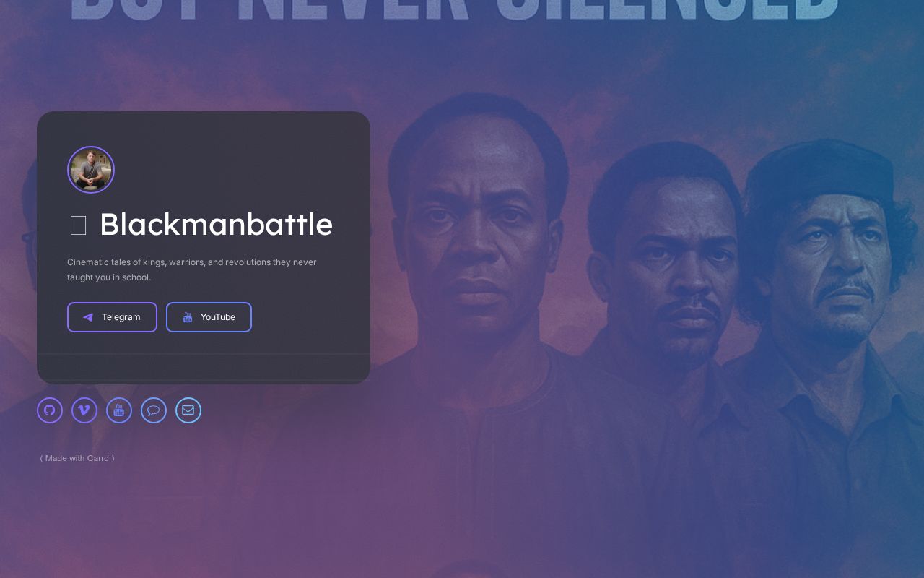This screenshot has height=578, width=924.
Task: Click the YouTube logo inside the YouTube button
Action: (x=188, y=317)
